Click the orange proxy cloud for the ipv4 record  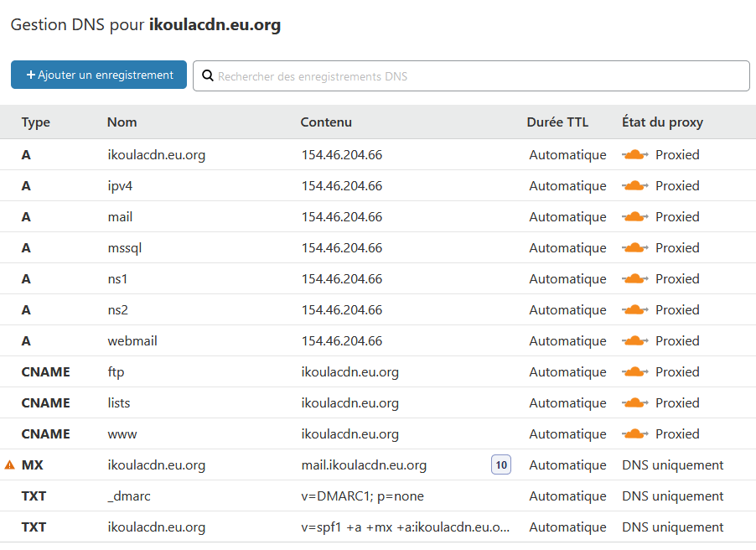click(635, 186)
